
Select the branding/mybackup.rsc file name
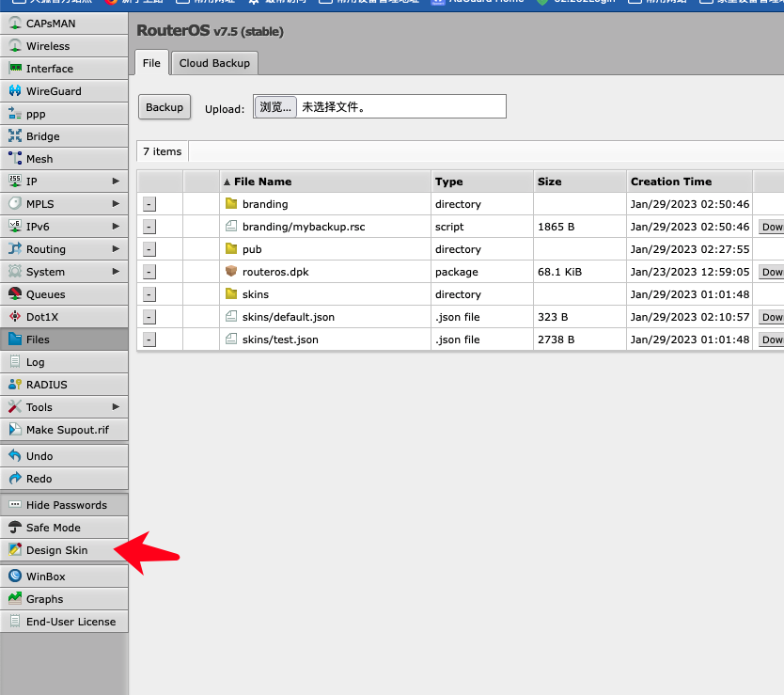pos(304,227)
